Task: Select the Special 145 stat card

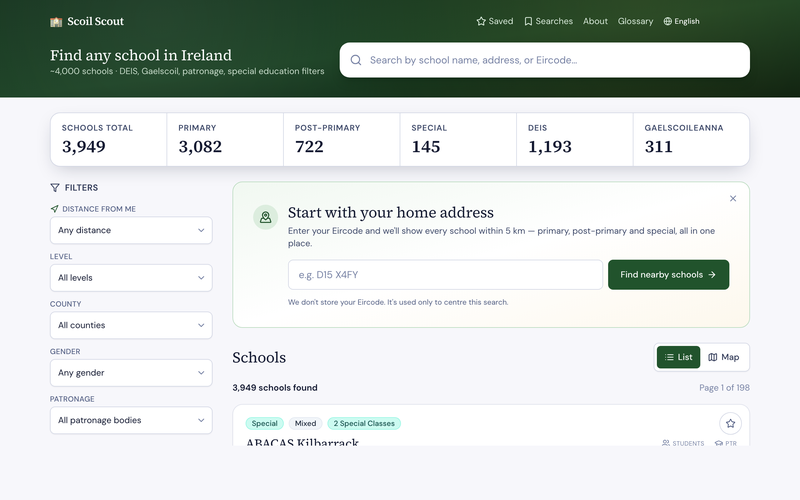Action: coord(458,139)
